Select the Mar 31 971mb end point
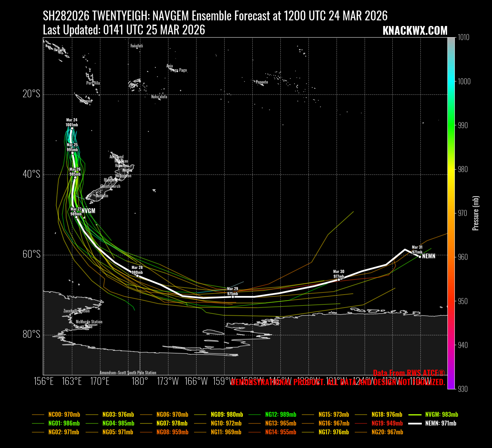The width and height of the screenshot is (492, 448). tap(420, 257)
